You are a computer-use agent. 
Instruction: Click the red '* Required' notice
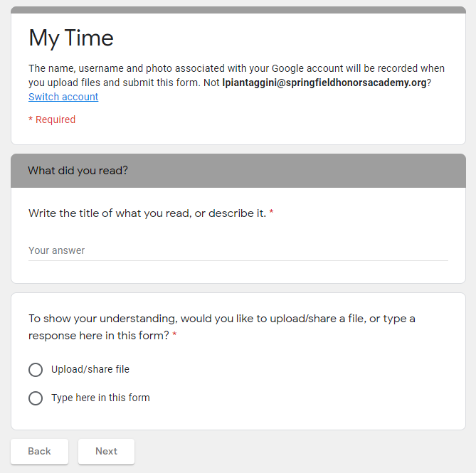(x=52, y=119)
